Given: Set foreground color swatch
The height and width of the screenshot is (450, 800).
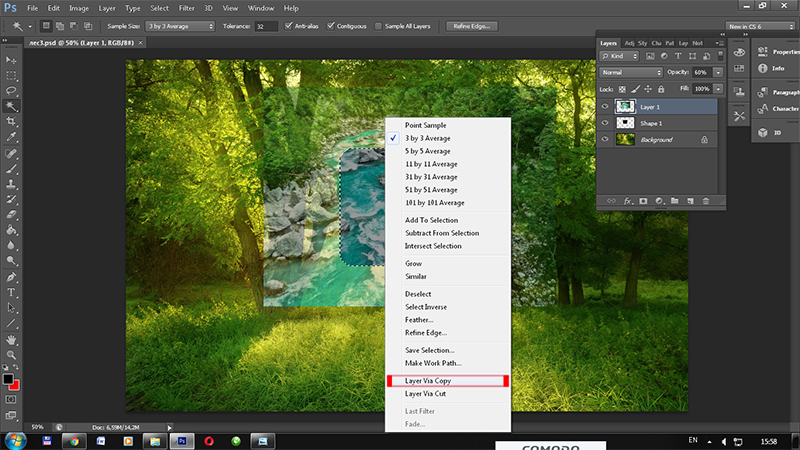Looking at the screenshot, I should point(8,379).
